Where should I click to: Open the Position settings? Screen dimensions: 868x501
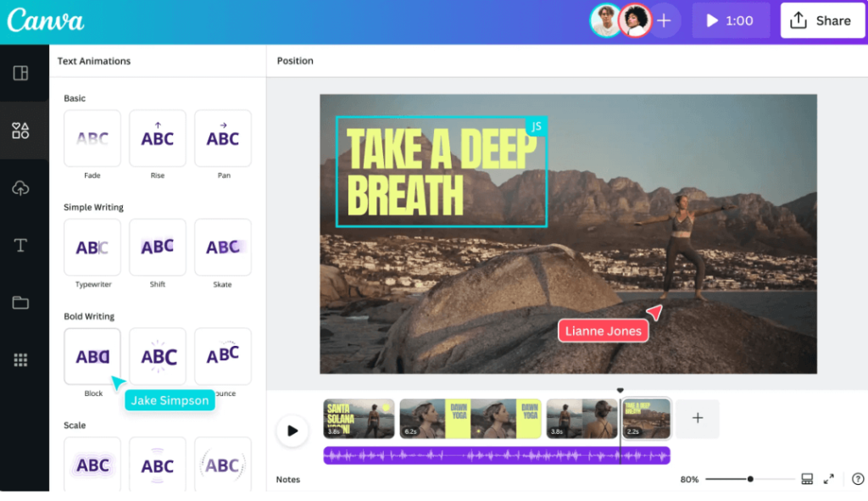click(295, 60)
